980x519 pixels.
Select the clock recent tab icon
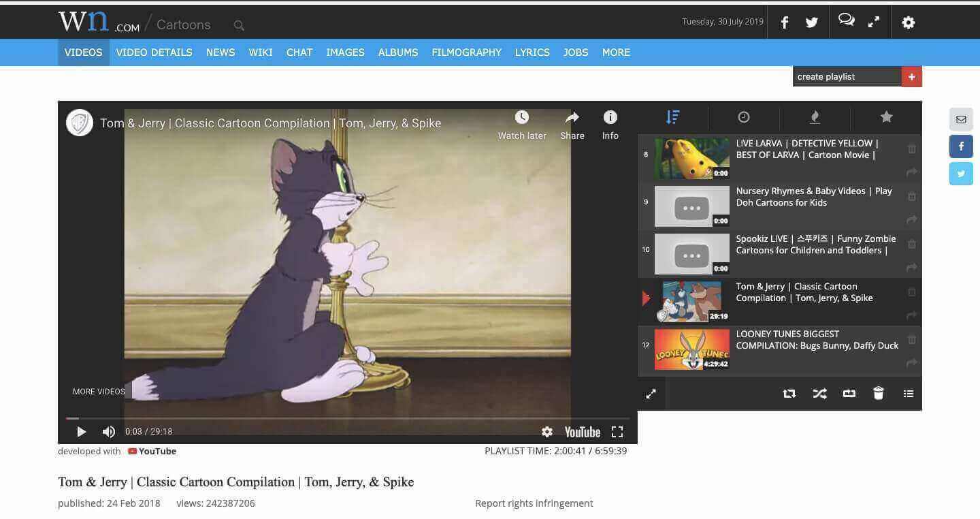[x=744, y=117]
